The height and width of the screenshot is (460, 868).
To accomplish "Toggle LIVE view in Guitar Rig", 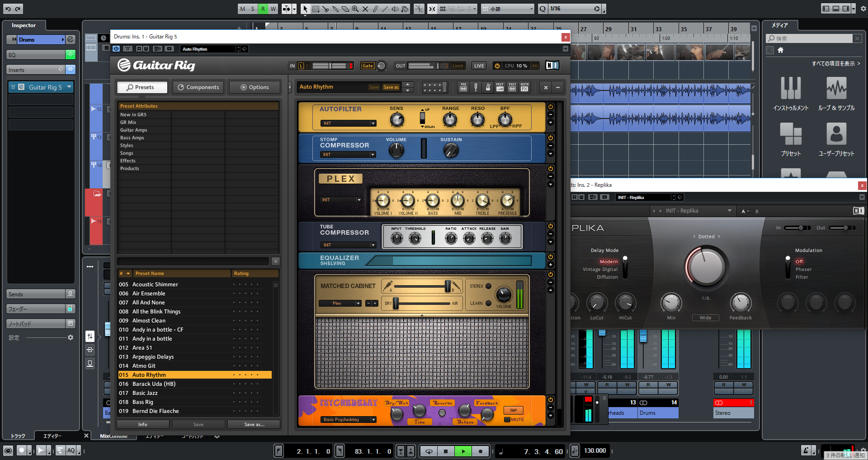I will [x=479, y=66].
